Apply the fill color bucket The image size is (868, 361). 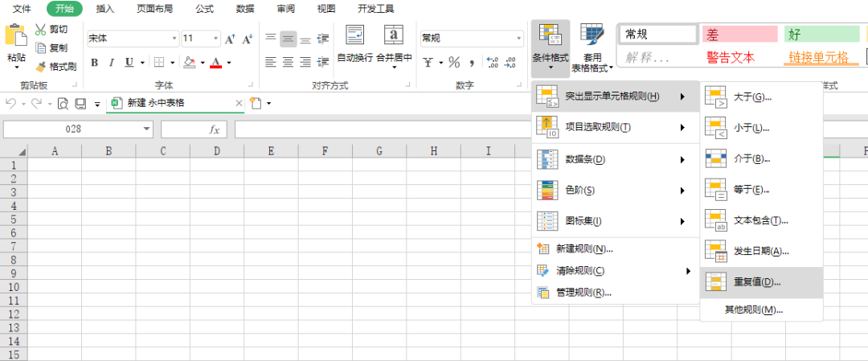(190, 63)
